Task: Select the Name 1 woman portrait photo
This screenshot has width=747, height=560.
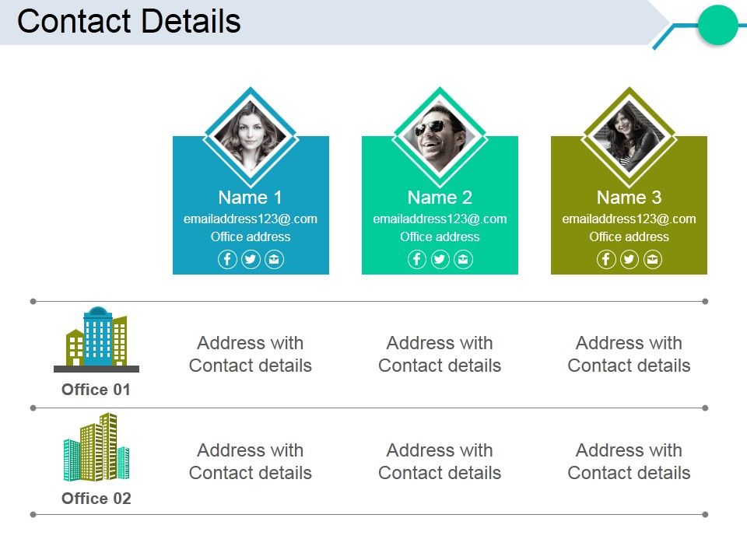Action: coord(251,136)
